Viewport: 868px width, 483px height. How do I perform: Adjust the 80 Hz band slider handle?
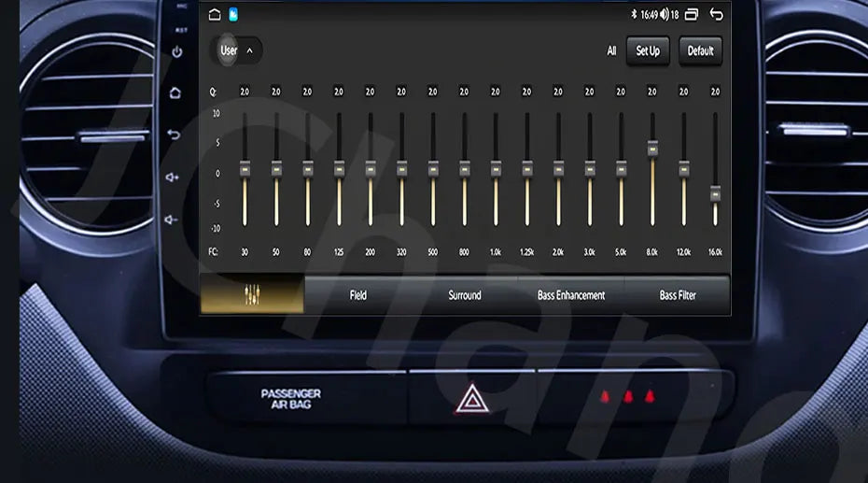[308, 169]
